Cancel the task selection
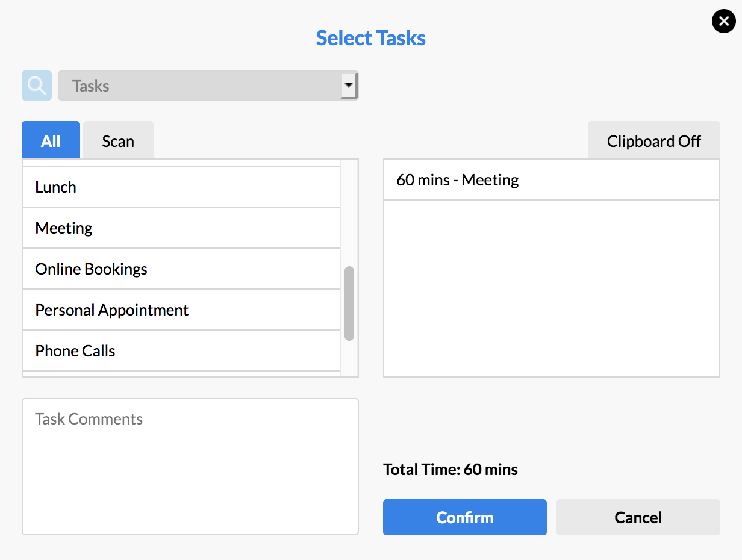 638,517
